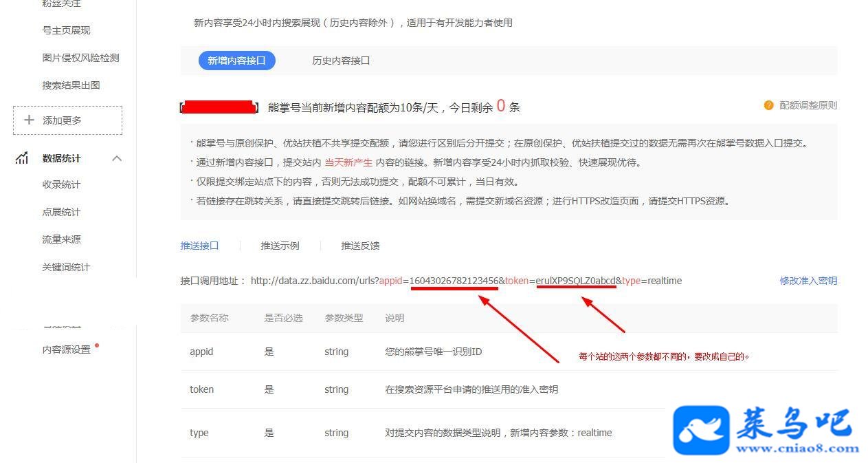Image resolution: width=868 pixels, height=463 pixels.
Task: Click the appid cell in the parameter table
Action: 201,352
